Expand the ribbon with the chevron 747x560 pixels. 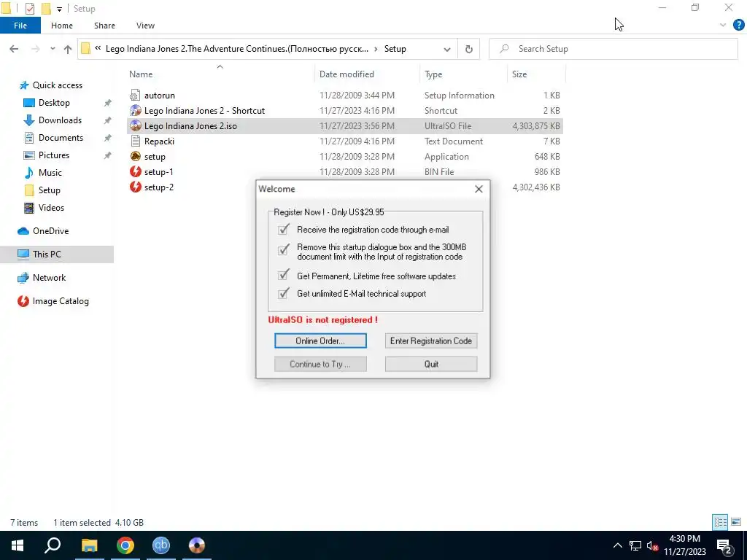pyautogui.click(x=723, y=26)
